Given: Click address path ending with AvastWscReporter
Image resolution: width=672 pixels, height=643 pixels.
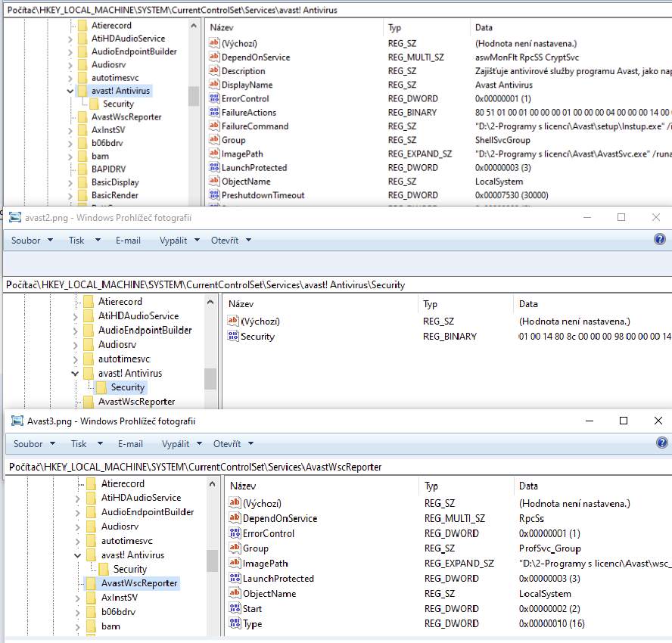Looking at the screenshot, I should click(195, 467).
